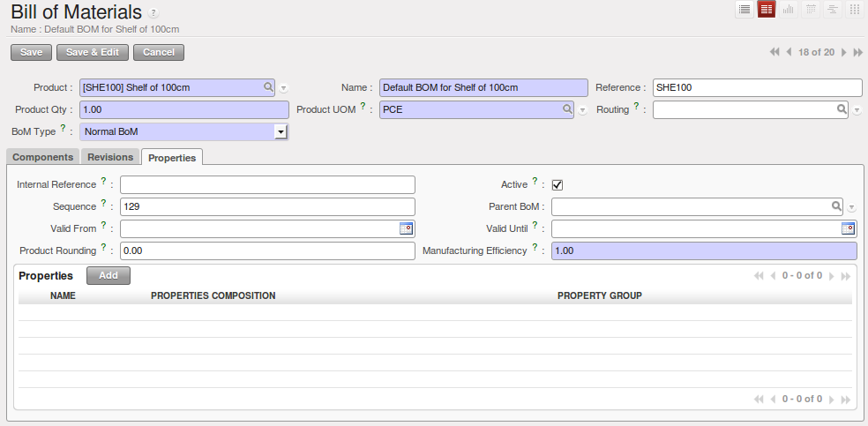Show help for Valid Until field
The height and width of the screenshot is (426, 868).
tap(535, 225)
